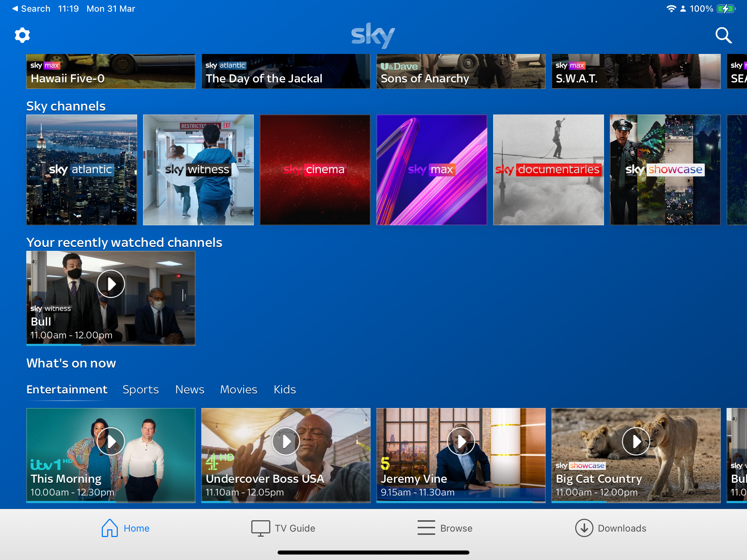
Task: Play This Morning on ITV1
Action: [x=111, y=442]
